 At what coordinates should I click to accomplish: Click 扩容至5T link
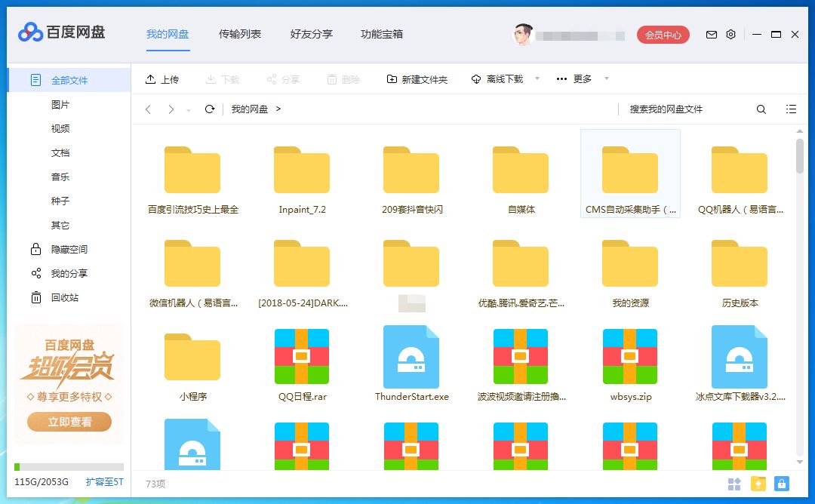click(x=105, y=481)
